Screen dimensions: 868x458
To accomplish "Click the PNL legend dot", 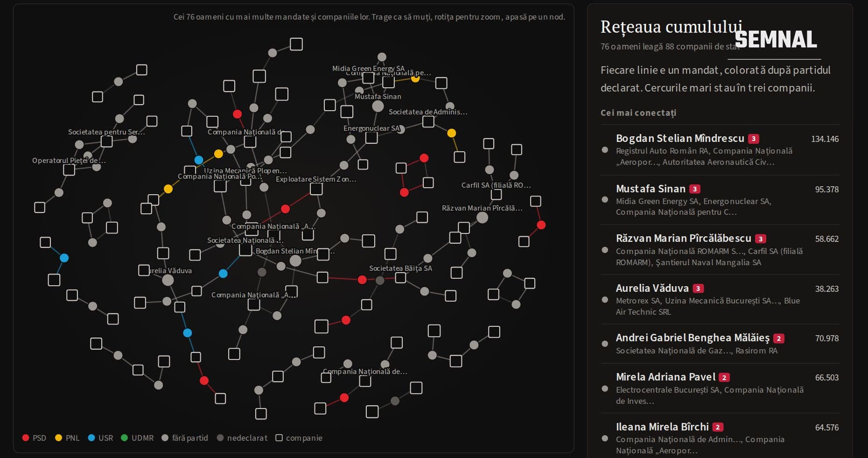I will [x=58, y=438].
